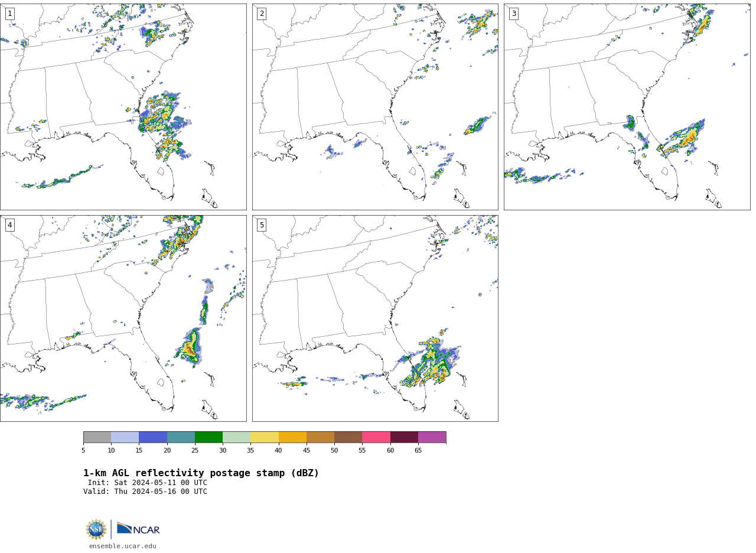This screenshot has height=553, width=756.
Task: Click the brown 50-55 dBZ swatch
Action: click(348, 437)
